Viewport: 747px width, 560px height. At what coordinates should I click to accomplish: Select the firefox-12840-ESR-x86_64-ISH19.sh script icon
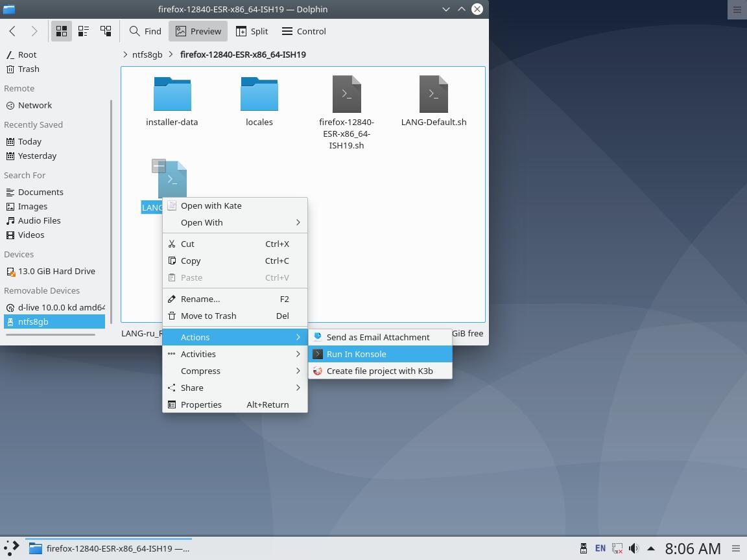(346, 94)
